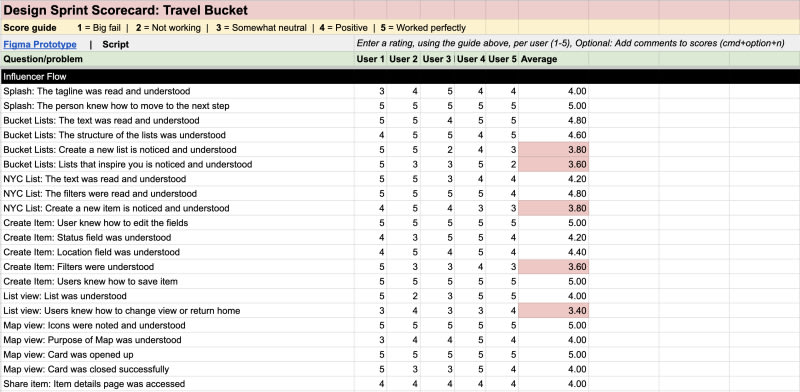Select average cell for Create Item: Filters row
Viewport: 800px width, 392px height.
tap(553, 266)
